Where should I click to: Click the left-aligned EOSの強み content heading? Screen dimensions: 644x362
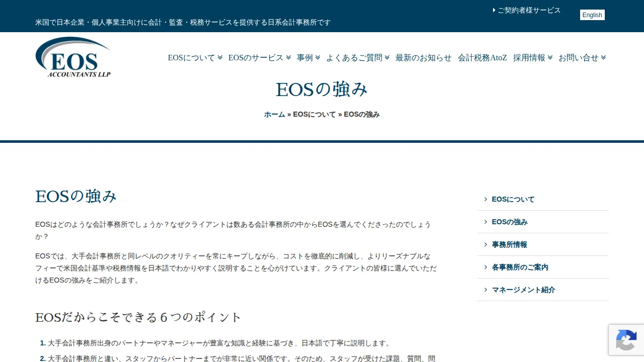click(x=76, y=196)
